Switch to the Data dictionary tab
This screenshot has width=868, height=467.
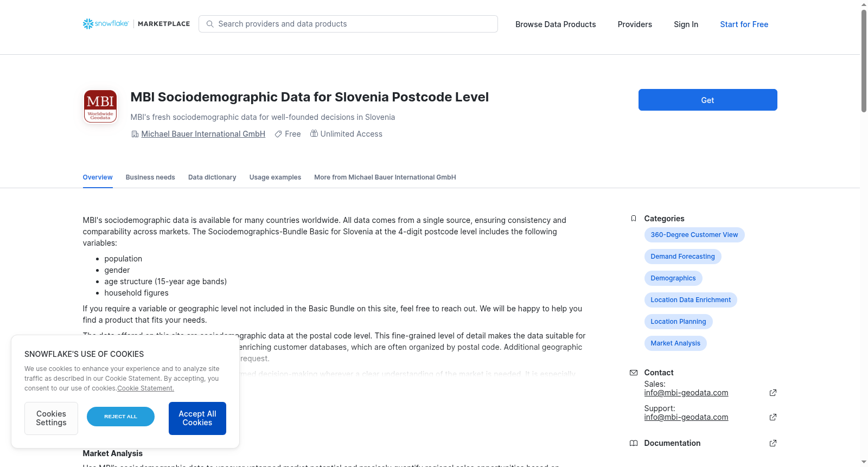coord(212,177)
